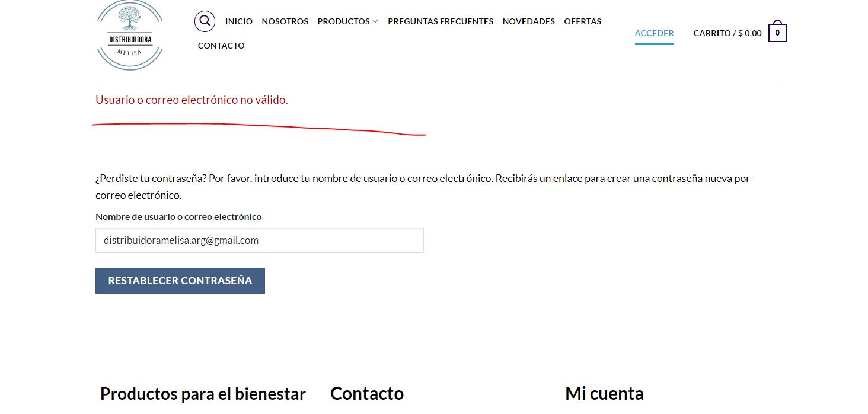Go to the Contacto page
The image size is (868, 414).
[221, 46]
